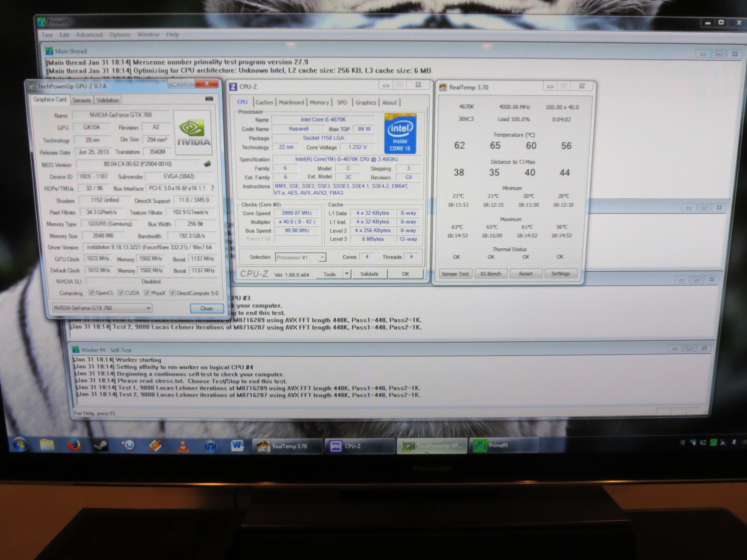Click Sensor Test in RealTemp
Viewport: 747px width, 560px height.
[455, 274]
